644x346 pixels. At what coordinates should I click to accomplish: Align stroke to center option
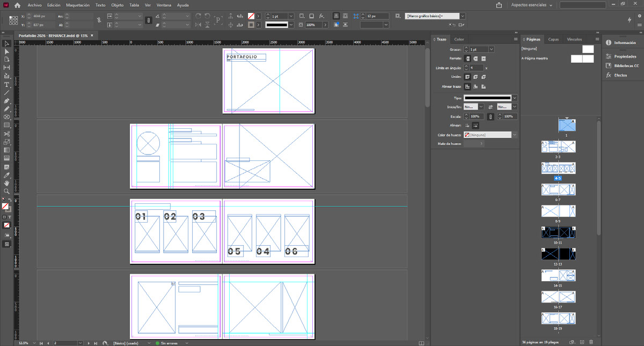tap(467, 86)
